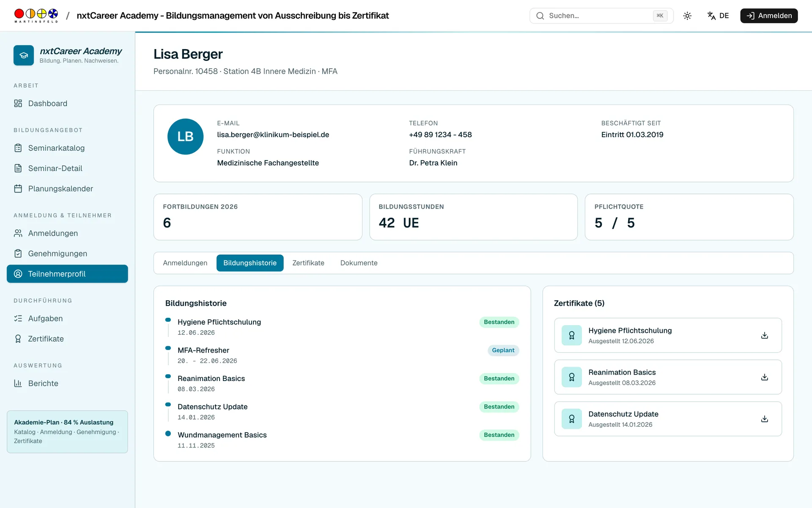Click the email lisa.berger@klinikum-beispiel.de
Screen dimensions: 812x508
pos(273,135)
